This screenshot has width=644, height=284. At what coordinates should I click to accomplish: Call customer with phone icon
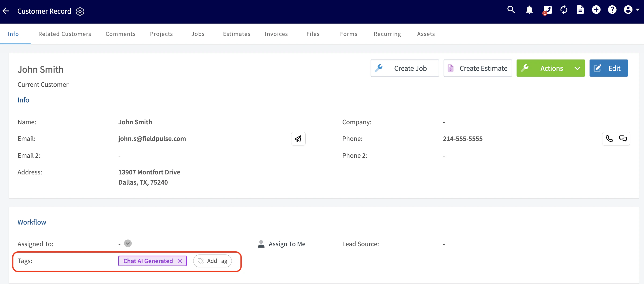[x=609, y=139]
